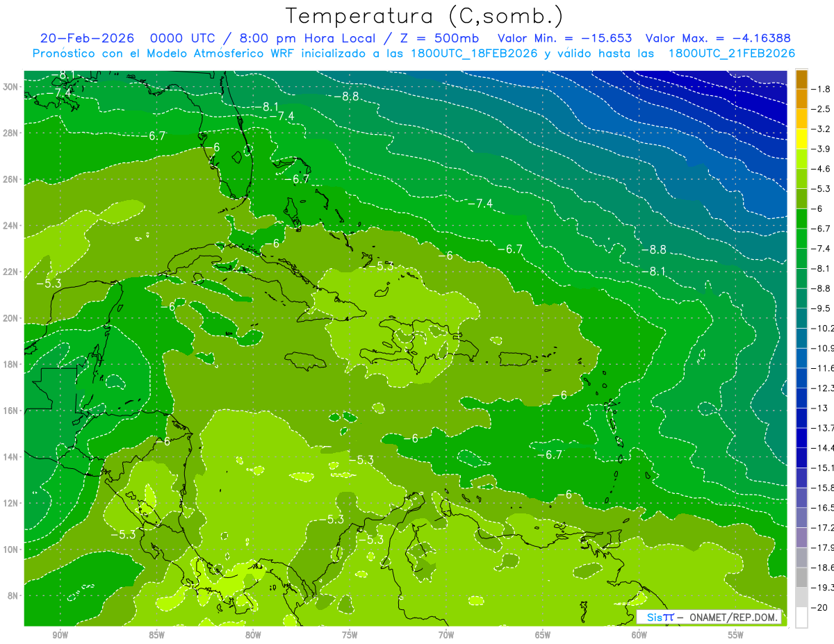Select init time "1800UTC_18FEB2026"
The width and height of the screenshot is (834, 644).
pos(475,53)
